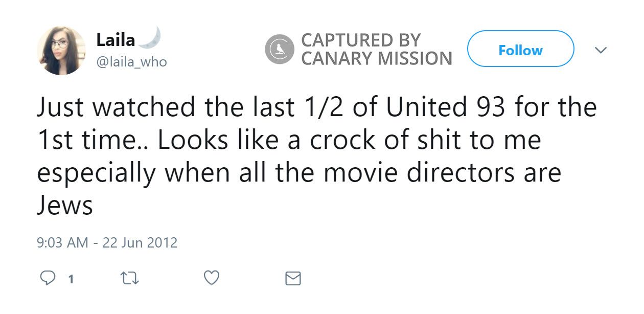This screenshot has height=314, width=644.
Task: Click the CAPTURED BY watermark text
Action: click(360, 40)
